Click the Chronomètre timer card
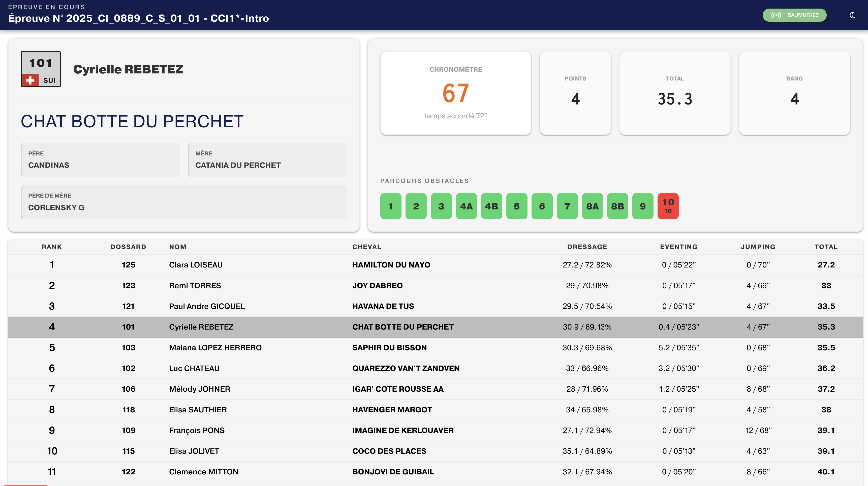868x486 pixels. (456, 93)
